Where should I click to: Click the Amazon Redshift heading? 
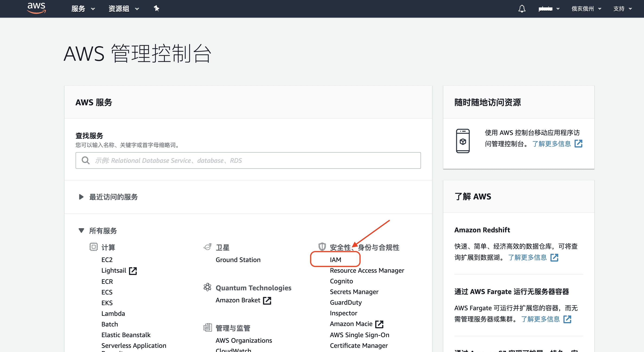click(482, 230)
